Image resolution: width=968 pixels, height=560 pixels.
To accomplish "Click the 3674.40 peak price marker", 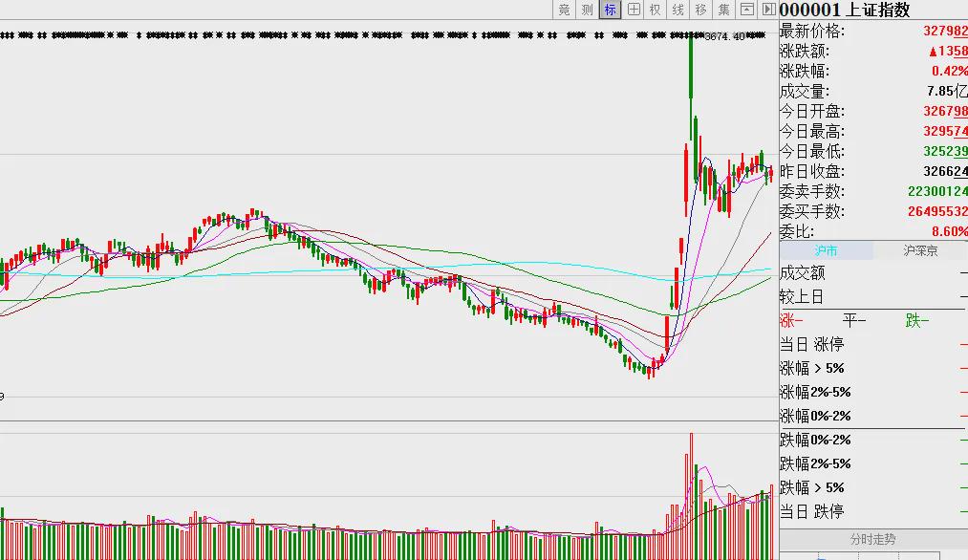I will 724,37.
